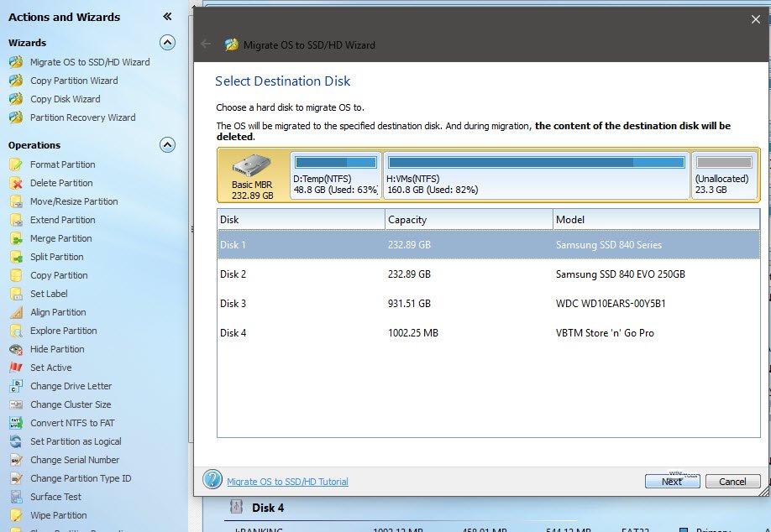Click the Convert NTFS to FAT icon
771x532 pixels.
[16, 423]
